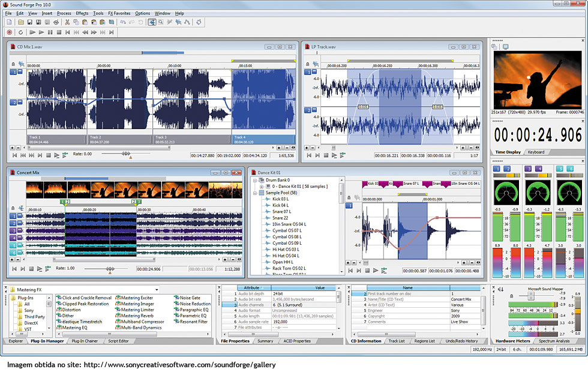Viewport: 588px width, 372px height.
Task: Click the Stop button in Concert Mix window
Action: point(31,269)
